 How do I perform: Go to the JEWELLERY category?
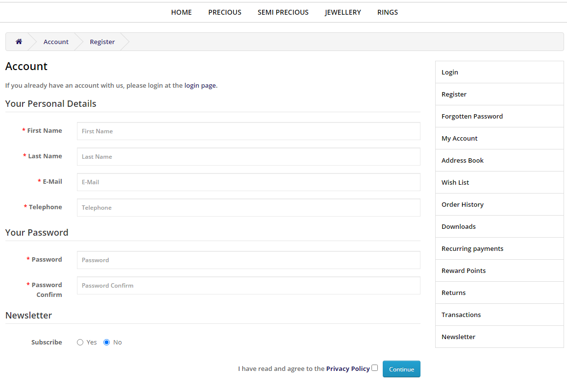click(x=343, y=12)
